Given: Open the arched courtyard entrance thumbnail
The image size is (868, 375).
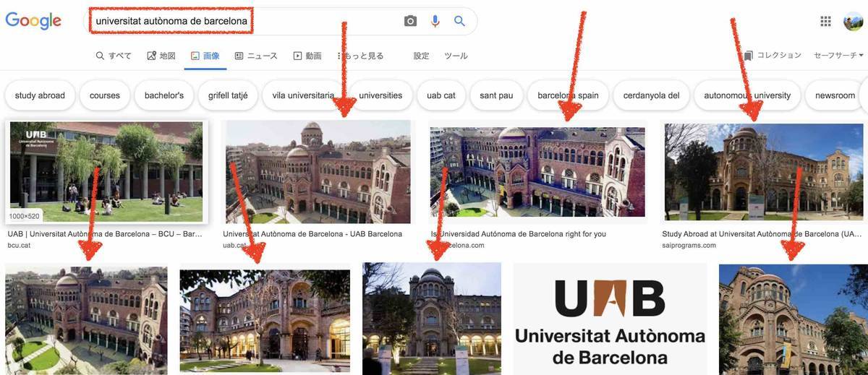Looking at the screenshot, I should pos(265,321).
